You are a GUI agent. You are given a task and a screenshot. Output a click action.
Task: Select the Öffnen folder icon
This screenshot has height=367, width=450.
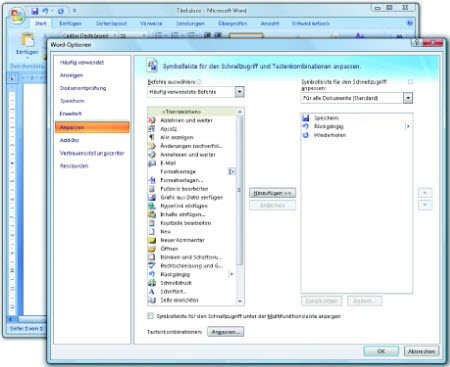point(152,249)
